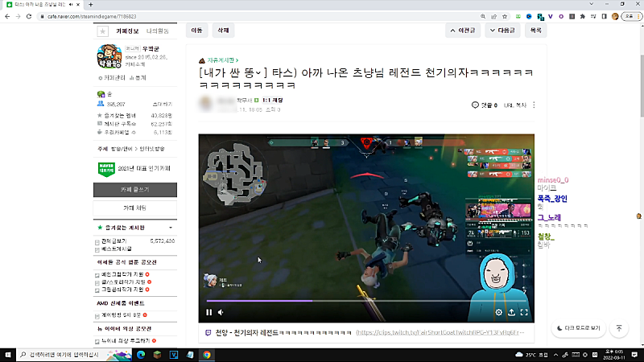The width and height of the screenshot is (644, 362).
Task: Open video player settings gear
Action: pos(498,312)
